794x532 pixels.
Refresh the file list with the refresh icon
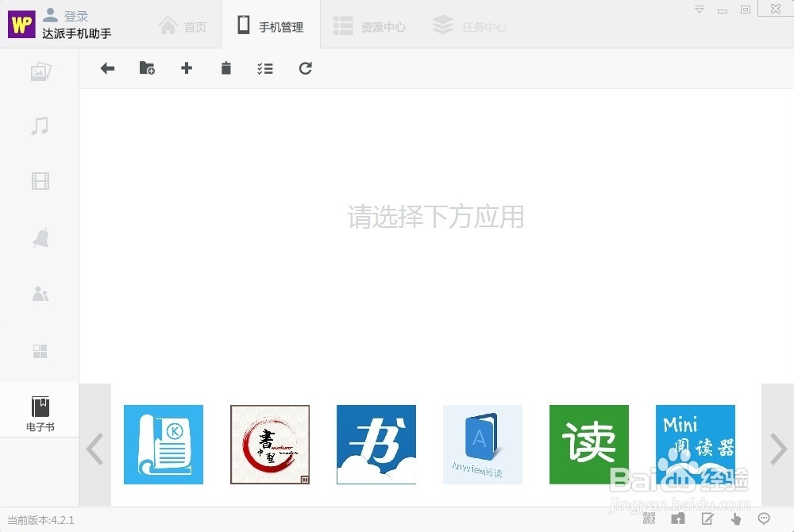click(x=306, y=68)
